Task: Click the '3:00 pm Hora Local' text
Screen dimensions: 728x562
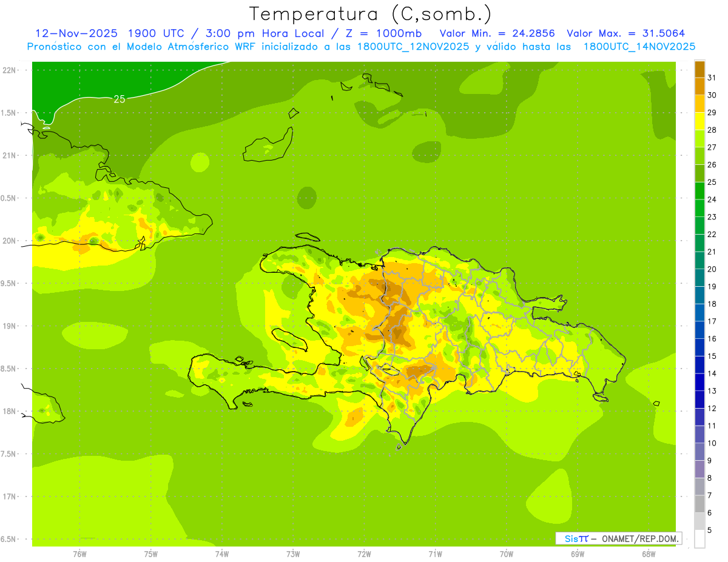Action: click(266, 33)
